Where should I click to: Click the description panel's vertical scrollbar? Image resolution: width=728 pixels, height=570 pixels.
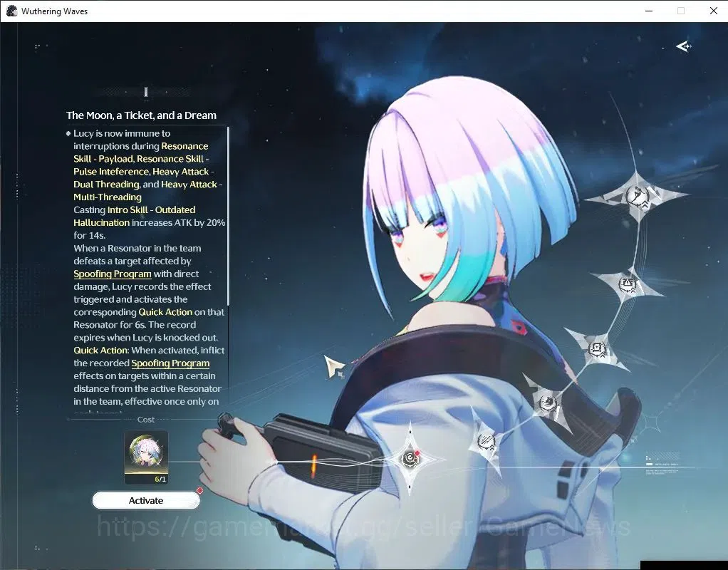pos(228,216)
